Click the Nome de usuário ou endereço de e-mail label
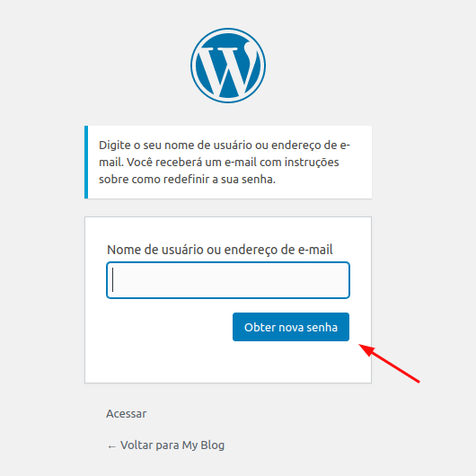 (x=220, y=250)
